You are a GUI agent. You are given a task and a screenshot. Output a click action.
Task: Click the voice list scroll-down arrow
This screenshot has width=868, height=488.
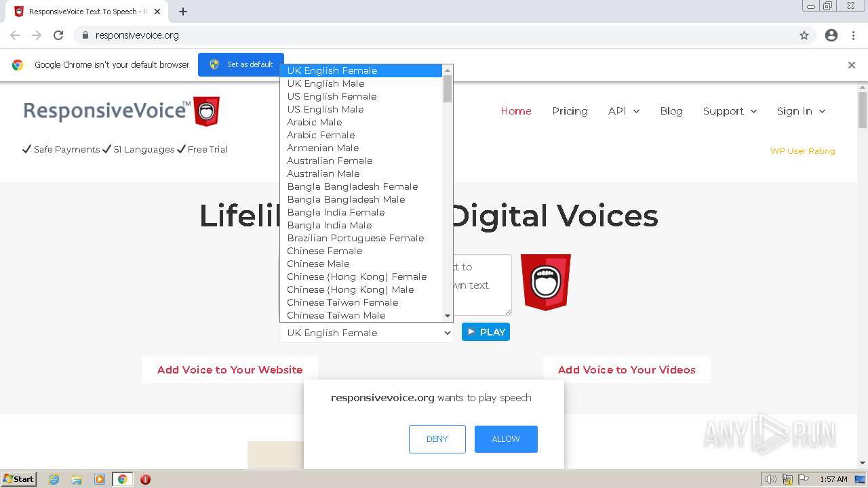447,316
